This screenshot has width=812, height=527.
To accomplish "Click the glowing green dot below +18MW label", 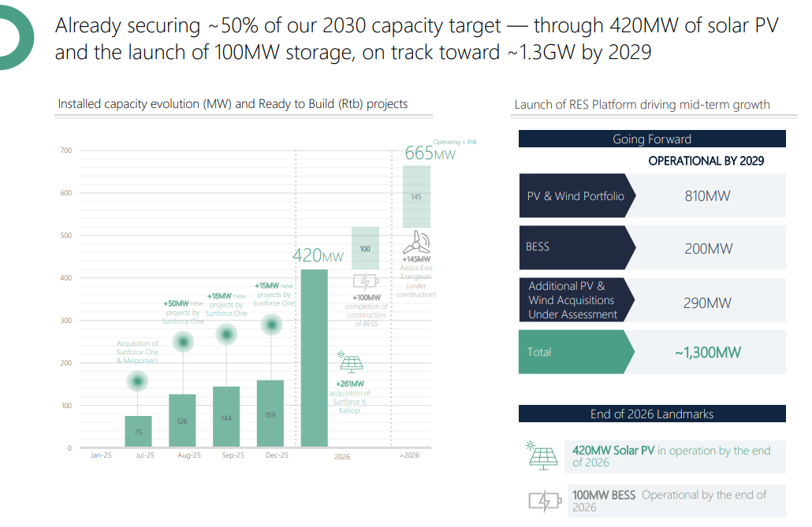I will coord(227,333).
